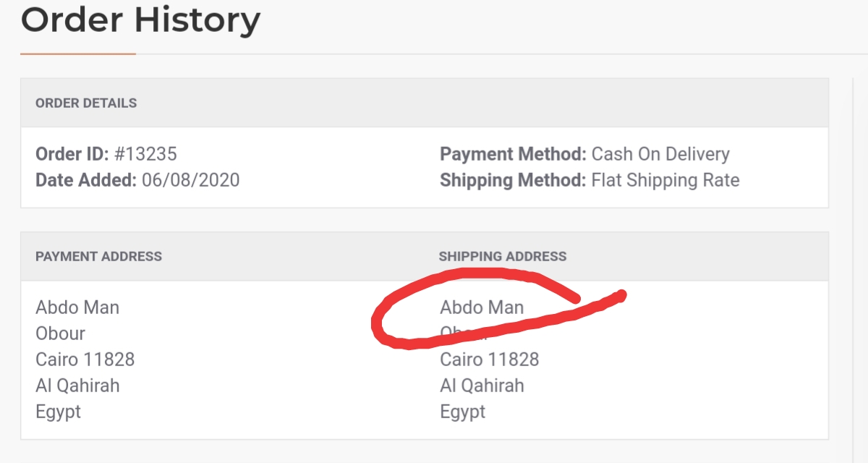Click Egypt in the payment address

coord(58,412)
